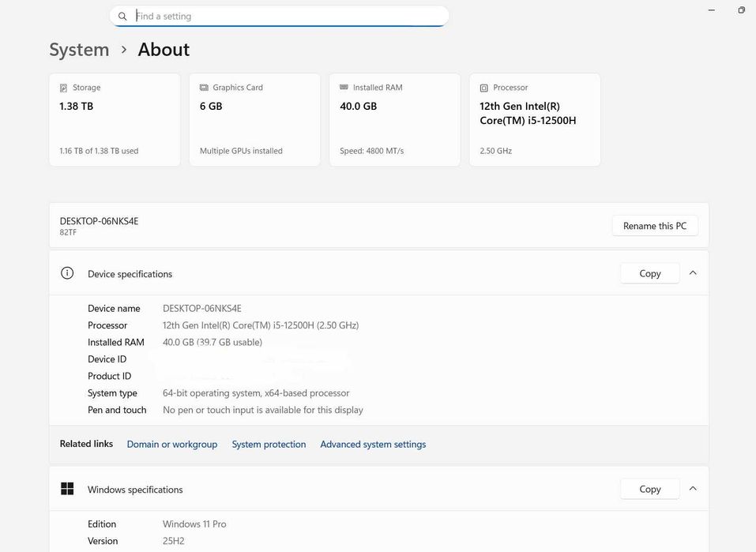Minimize the Settings window
This screenshot has height=552, width=756.
pyautogui.click(x=712, y=10)
